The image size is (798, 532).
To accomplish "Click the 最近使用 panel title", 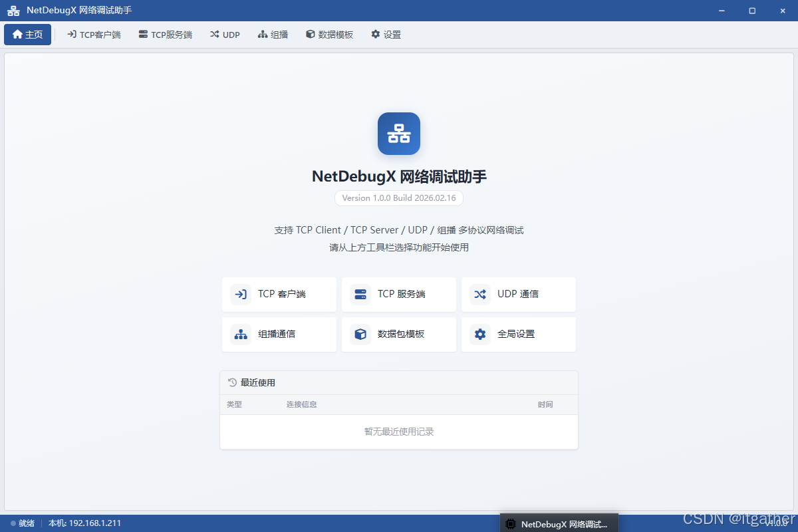I will point(258,382).
